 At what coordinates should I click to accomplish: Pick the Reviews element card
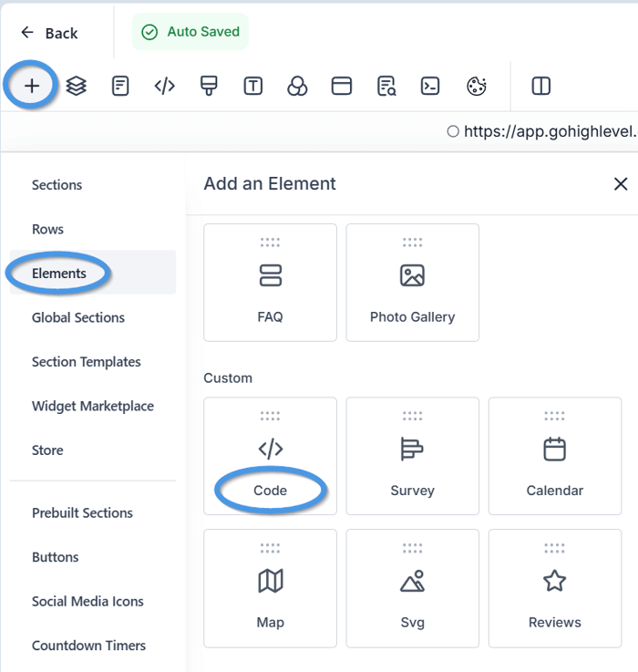(x=555, y=588)
